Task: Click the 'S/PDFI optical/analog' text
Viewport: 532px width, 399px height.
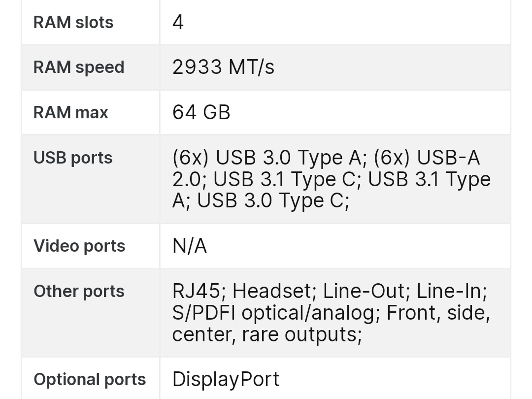Action: click(273, 313)
